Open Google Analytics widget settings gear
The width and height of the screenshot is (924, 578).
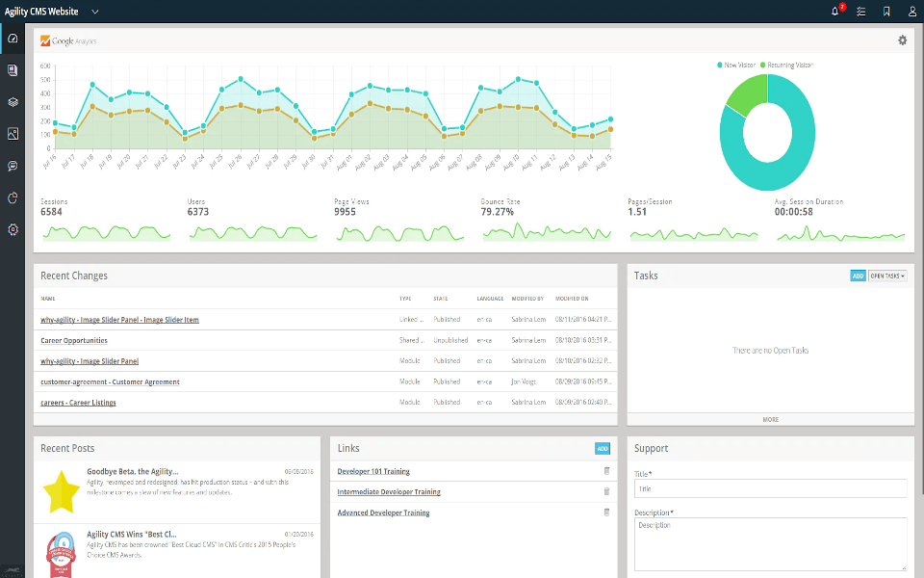click(x=902, y=40)
